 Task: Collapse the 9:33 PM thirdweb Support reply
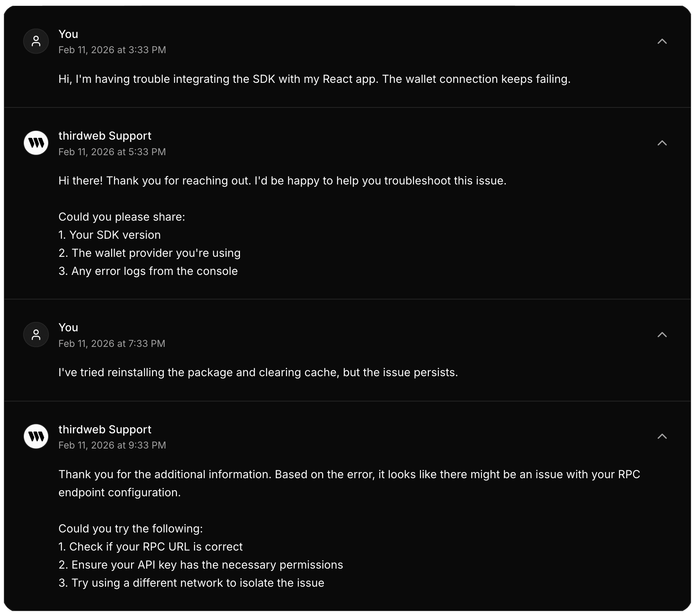(662, 436)
